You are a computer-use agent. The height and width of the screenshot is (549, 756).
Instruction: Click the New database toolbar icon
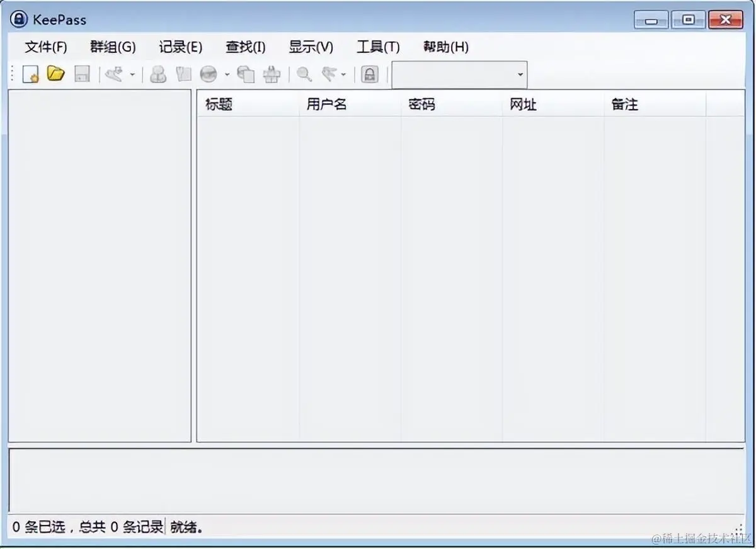[x=30, y=74]
